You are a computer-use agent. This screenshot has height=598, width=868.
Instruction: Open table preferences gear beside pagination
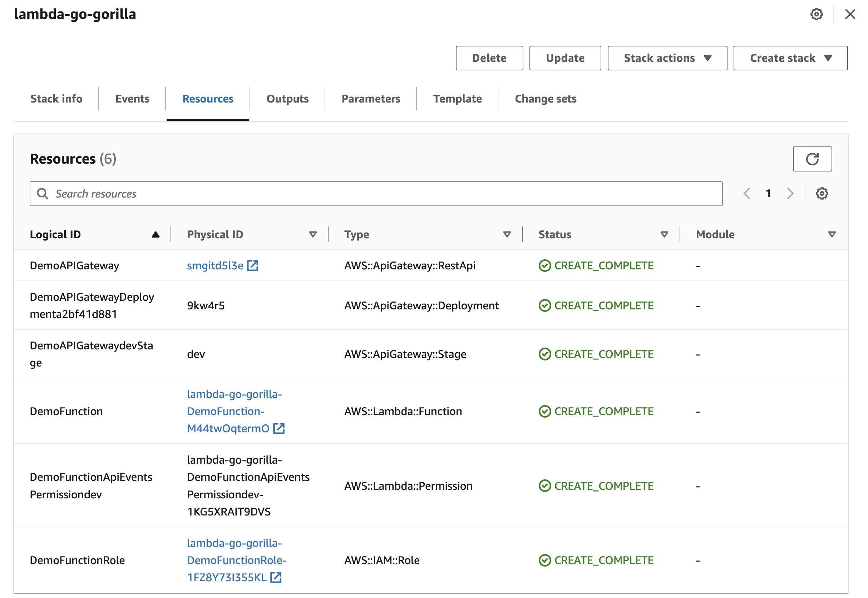(822, 194)
